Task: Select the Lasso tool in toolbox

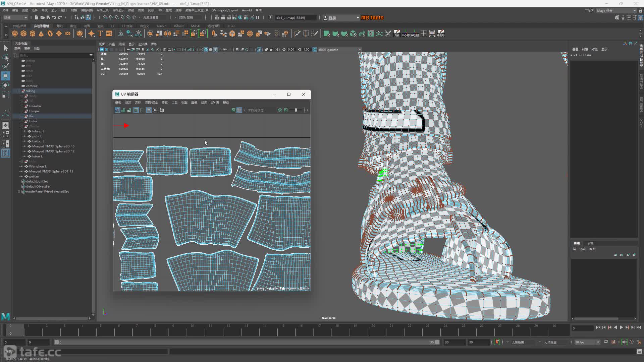Action: click(6, 57)
